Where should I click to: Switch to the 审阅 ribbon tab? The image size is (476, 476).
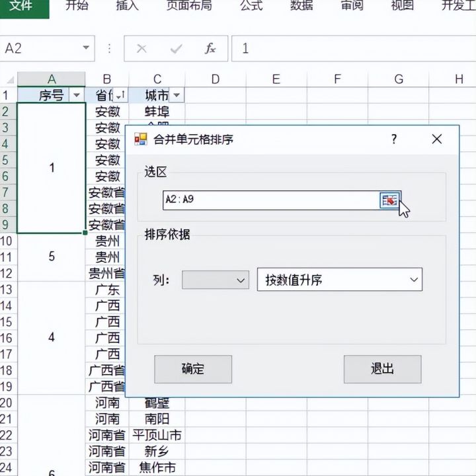tap(352, 5)
